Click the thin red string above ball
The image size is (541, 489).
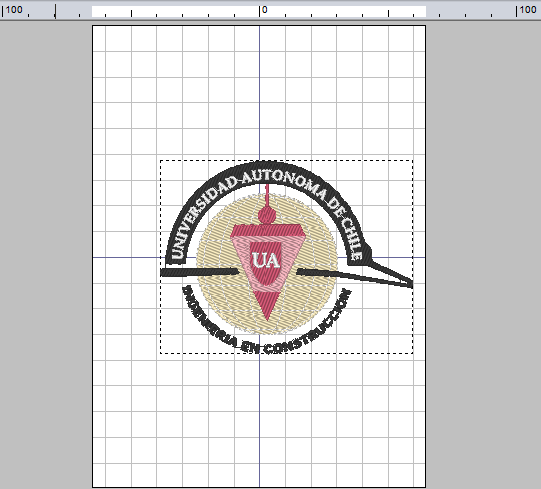pyautogui.click(x=267, y=195)
